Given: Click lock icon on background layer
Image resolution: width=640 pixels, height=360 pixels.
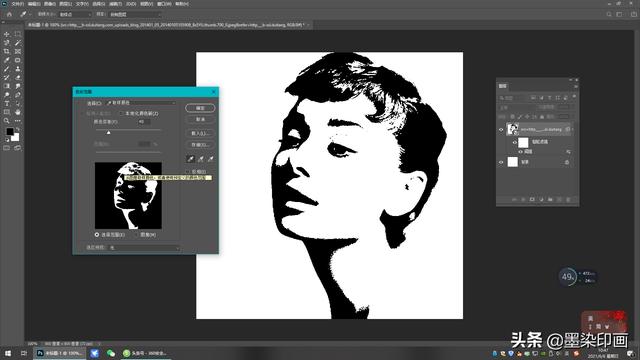Looking at the screenshot, I should (567, 162).
